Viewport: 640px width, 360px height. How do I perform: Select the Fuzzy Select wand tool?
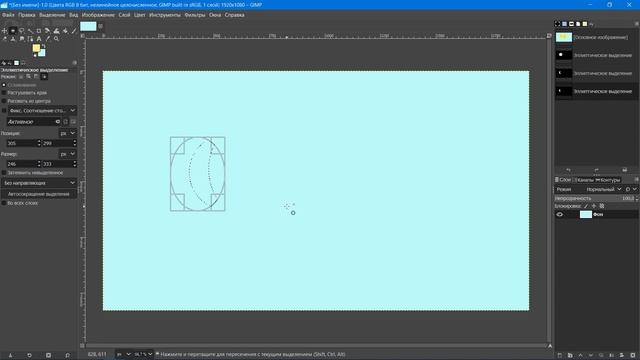30,31
